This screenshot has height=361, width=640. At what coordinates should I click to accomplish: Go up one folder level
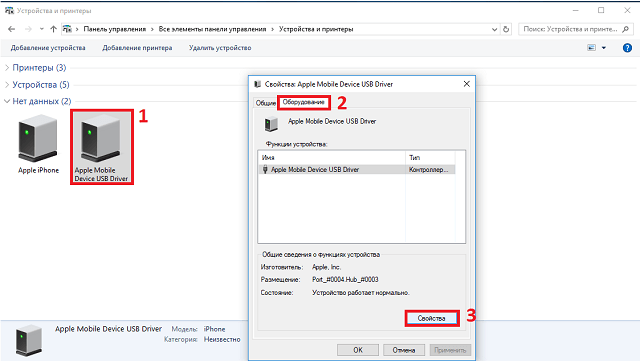click(x=53, y=29)
